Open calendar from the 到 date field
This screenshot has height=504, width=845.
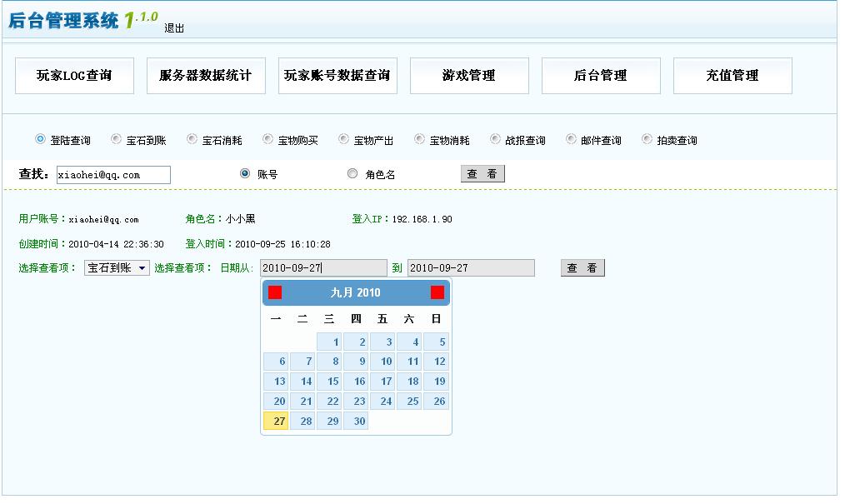pyautogui.click(x=471, y=267)
